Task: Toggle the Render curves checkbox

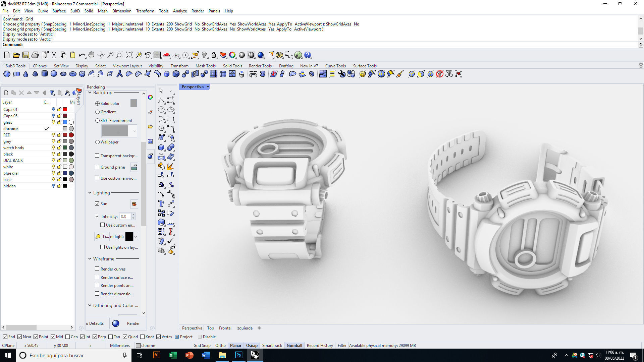Action: click(x=97, y=269)
